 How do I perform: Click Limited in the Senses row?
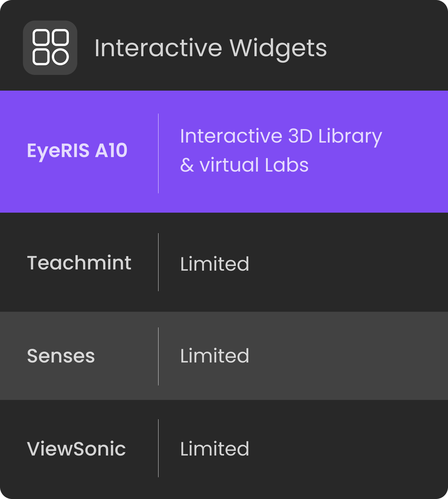tap(215, 356)
